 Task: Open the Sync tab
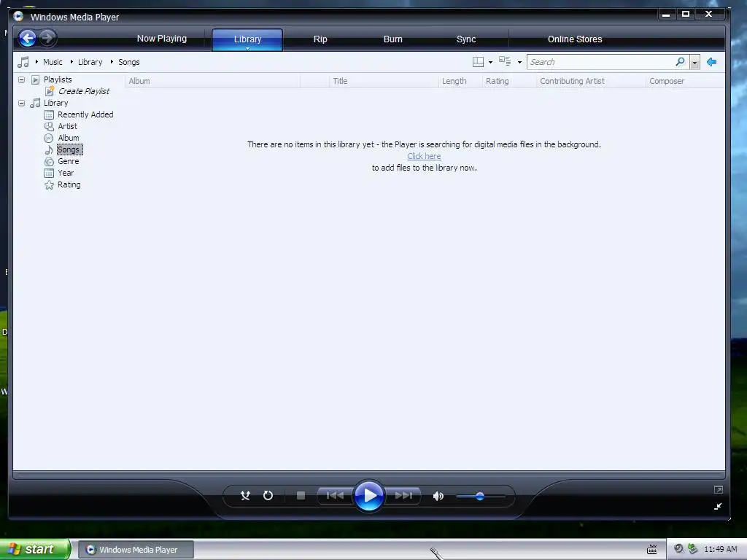coord(466,39)
